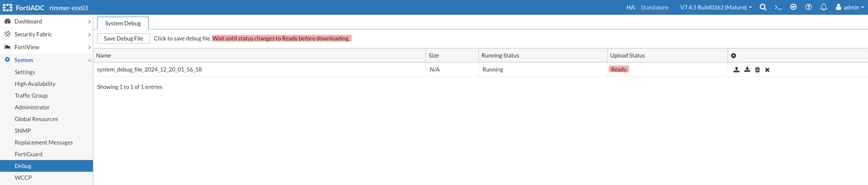Expand the Security Fabric menu chevron
The width and height of the screenshot is (868, 185).
click(x=89, y=34)
